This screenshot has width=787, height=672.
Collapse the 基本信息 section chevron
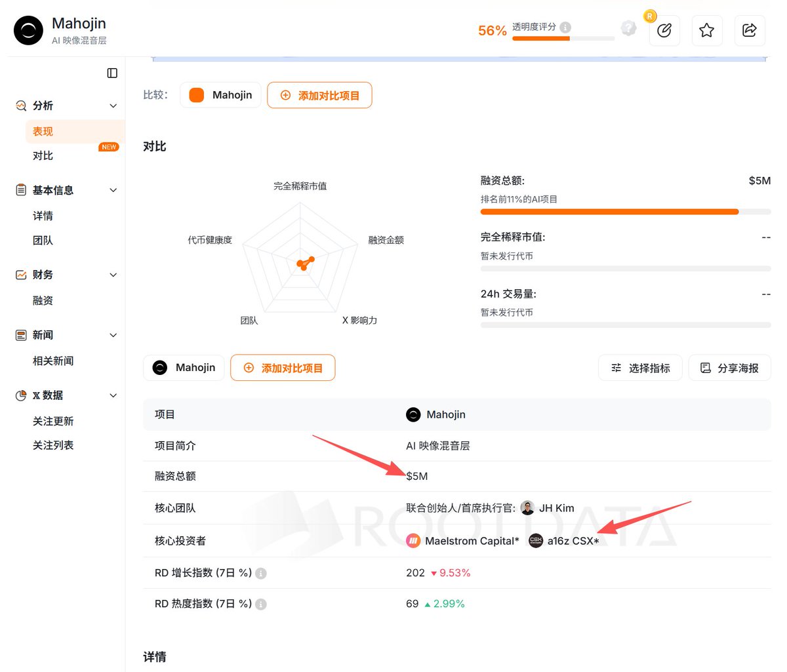pos(113,190)
